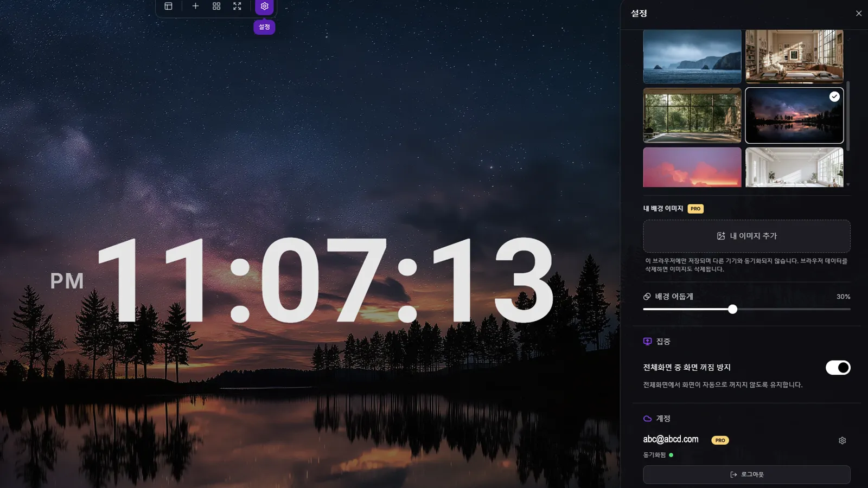This screenshot has height=488, width=868.
Task: Pick the white bright room background thumbnail
Action: 794,167
